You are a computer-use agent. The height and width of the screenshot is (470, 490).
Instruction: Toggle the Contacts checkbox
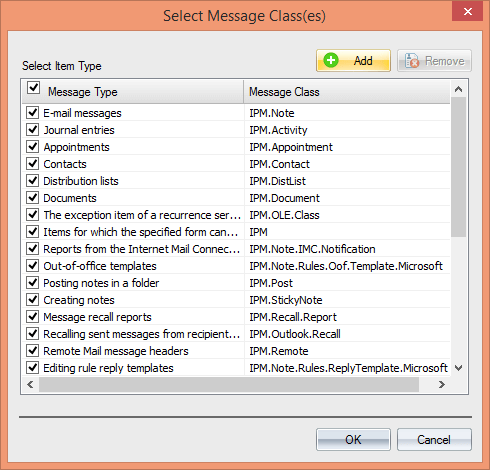[x=32, y=164]
